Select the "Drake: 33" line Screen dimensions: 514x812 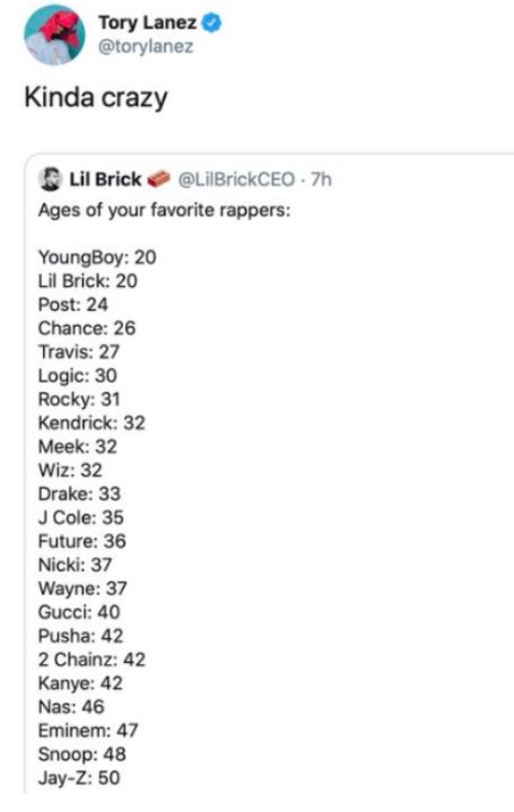click(x=80, y=493)
